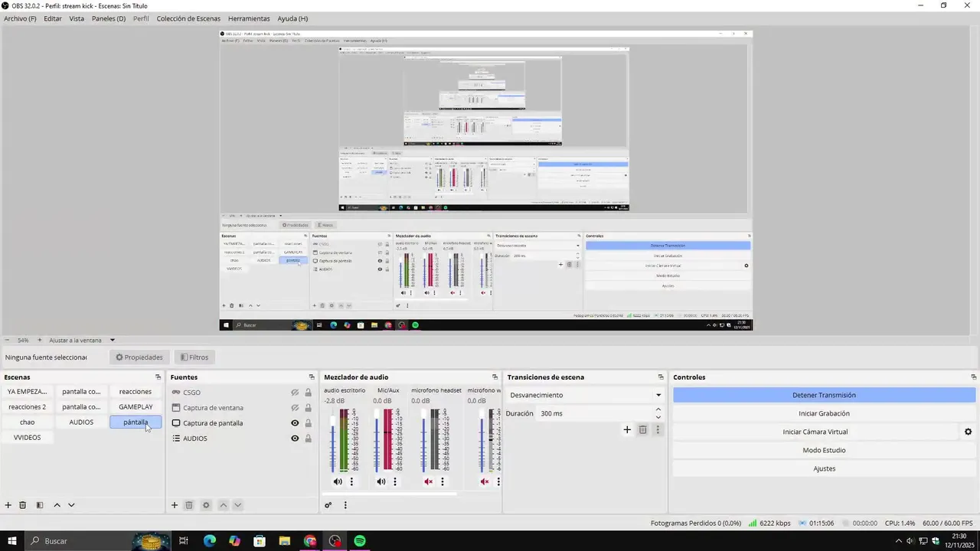This screenshot has width=980, height=551.
Task: Enable Modo Estudio
Action: pos(824,450)
